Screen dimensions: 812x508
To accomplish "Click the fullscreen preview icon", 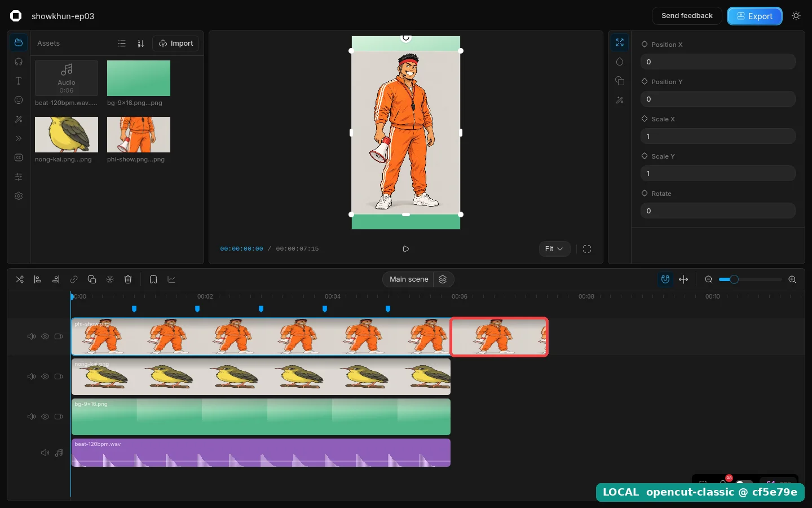I will [x=587, y=249].
